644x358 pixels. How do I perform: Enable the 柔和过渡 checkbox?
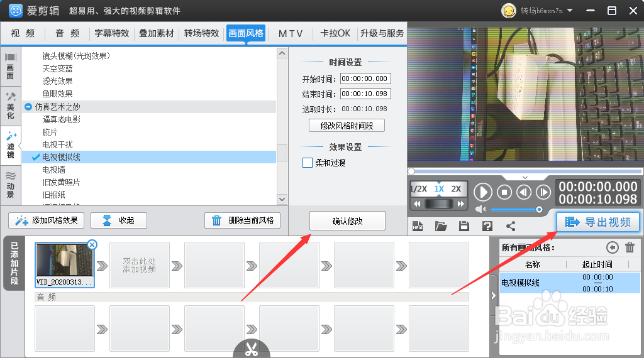tap(307, 163)
